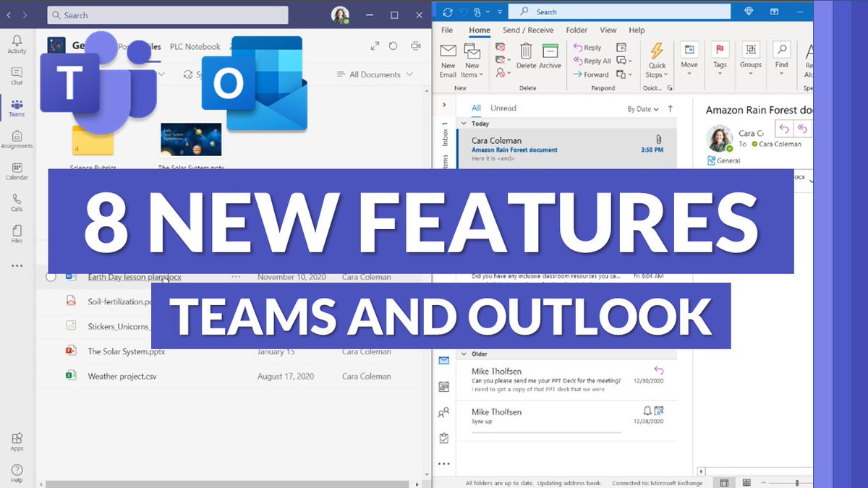Viewport: 868px width, 488px height.
Task: Expand the Groups dropdown in Outlook
Action: click(x=751, y=61)
